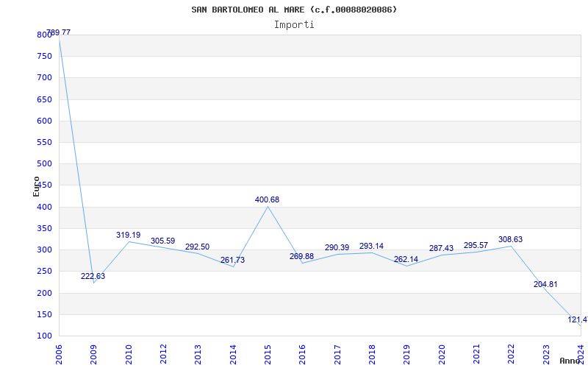
Task: Click the 2010 x-axis tick label
Action: tap(128, 354)
